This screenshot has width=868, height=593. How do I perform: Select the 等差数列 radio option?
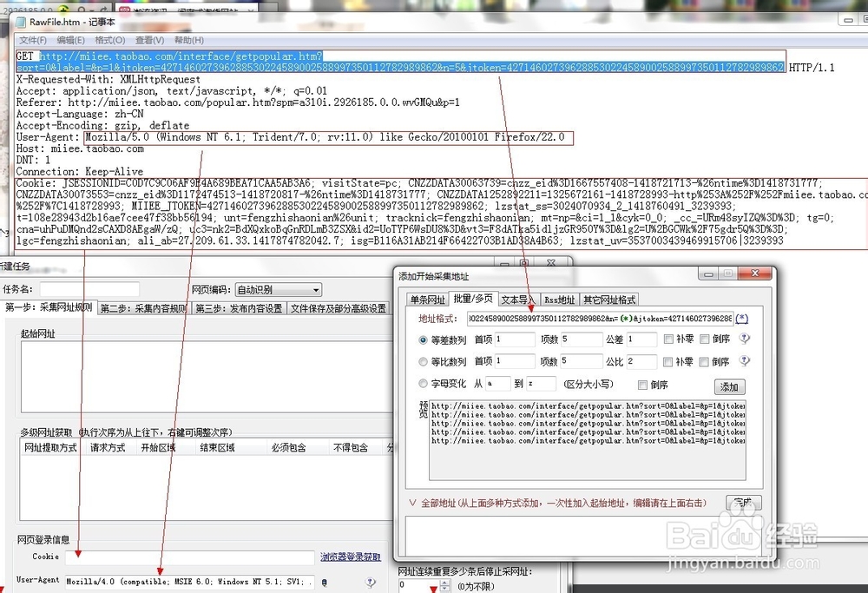click(423, 339)
